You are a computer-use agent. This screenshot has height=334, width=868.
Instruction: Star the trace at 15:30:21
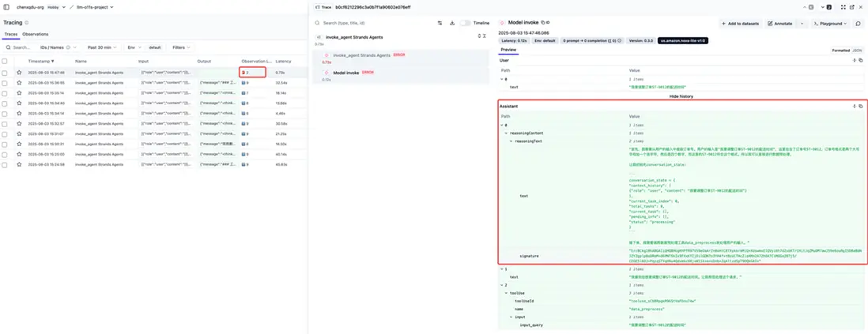point(19,144)
